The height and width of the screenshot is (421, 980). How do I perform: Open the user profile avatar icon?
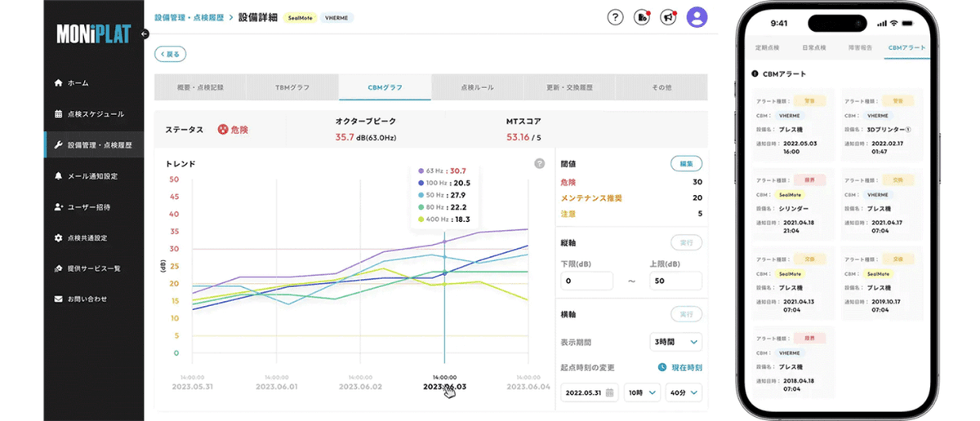click(697, 17)
